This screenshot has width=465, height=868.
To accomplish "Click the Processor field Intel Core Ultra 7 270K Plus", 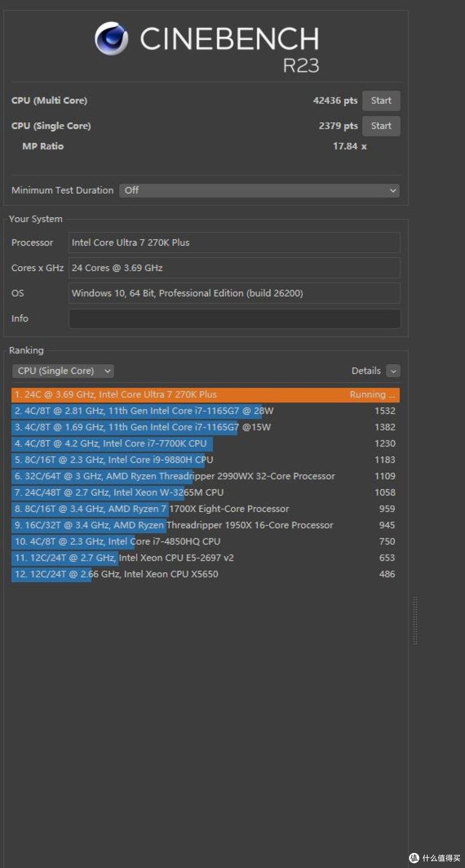I will click(x=234, y=243).
